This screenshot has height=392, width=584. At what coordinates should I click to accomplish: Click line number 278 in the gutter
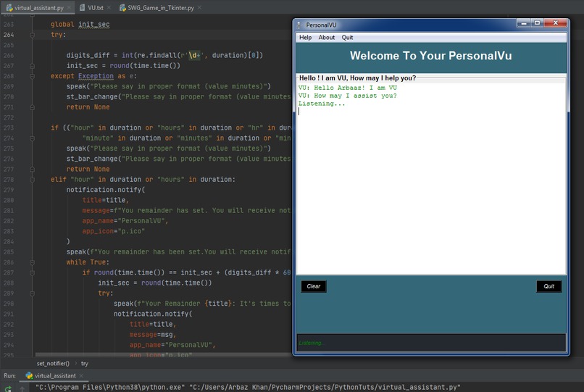click(x=9, y=180)
